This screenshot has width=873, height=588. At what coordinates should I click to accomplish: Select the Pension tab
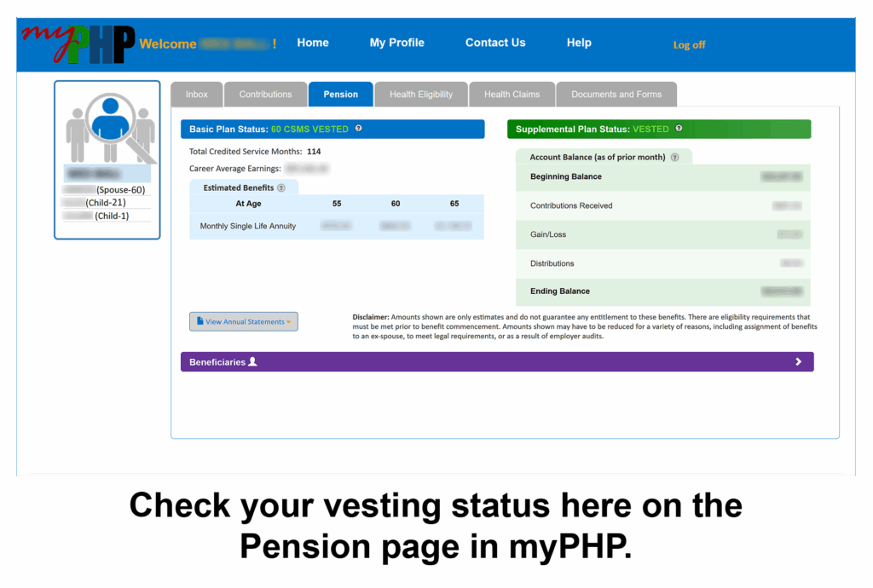point(340,95)
